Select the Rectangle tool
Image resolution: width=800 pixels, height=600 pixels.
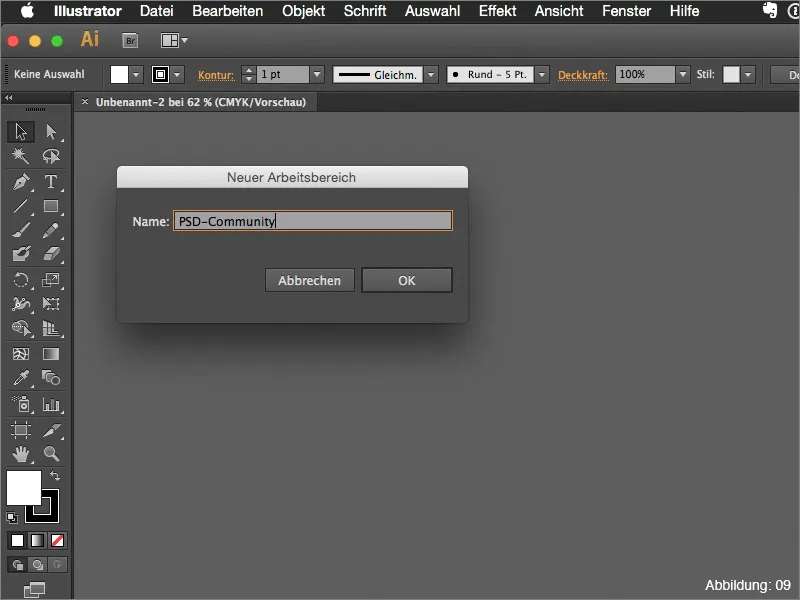point(51,206)
